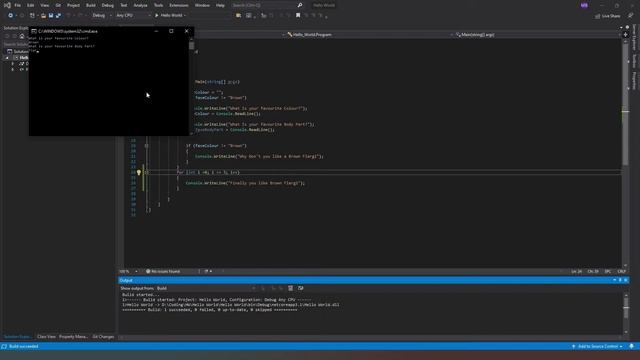
Task: Open the Main(string[] args) member dropdown
Action: pyautogui.click(x=538, y=35)
